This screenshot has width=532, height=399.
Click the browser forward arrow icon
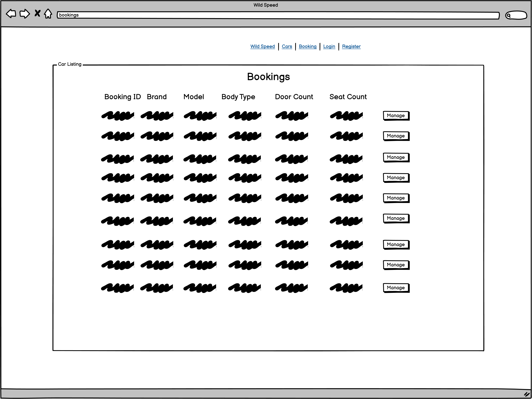(x=25, y=14)
